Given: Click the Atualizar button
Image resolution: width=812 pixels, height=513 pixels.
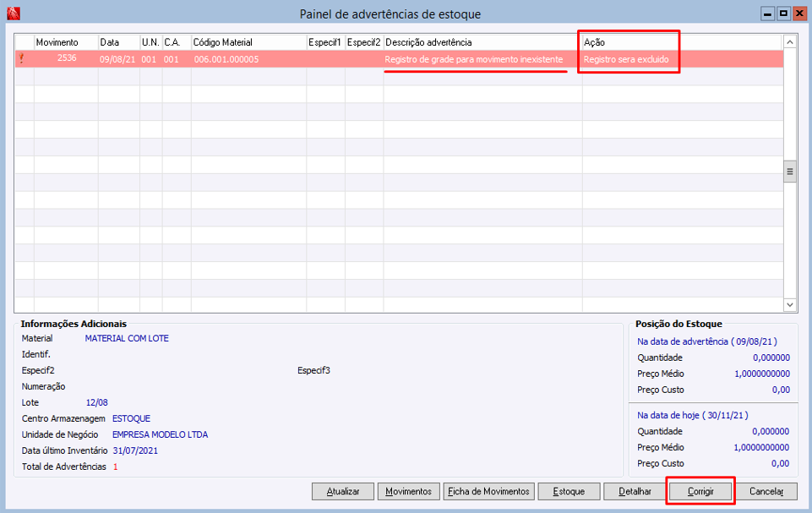Looking at the screenshot, I should pos(343,491).
